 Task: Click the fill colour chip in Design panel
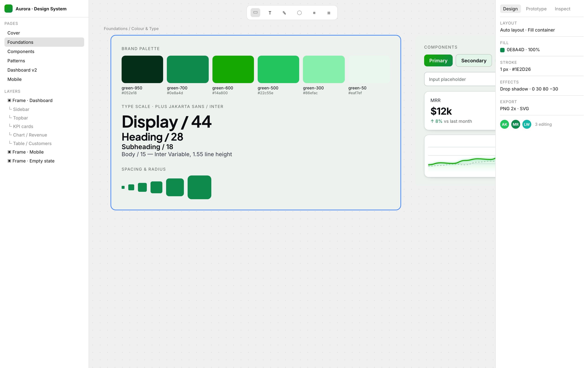502,50
